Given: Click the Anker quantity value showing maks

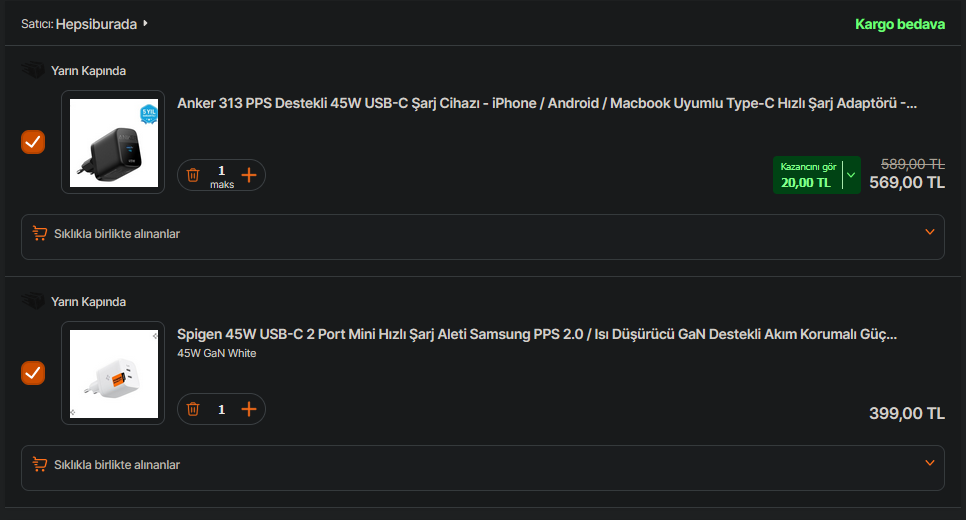Looking at the screenshot, I should coord(221,175).
